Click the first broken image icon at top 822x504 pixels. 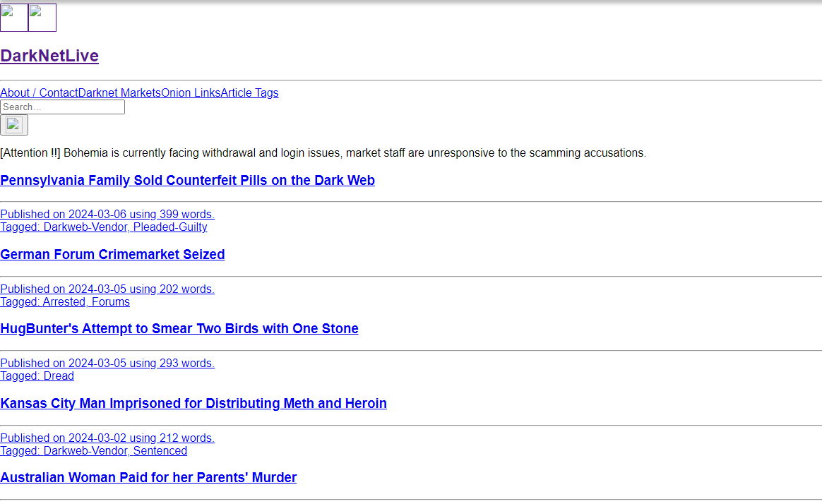click(x=13, y=18)
